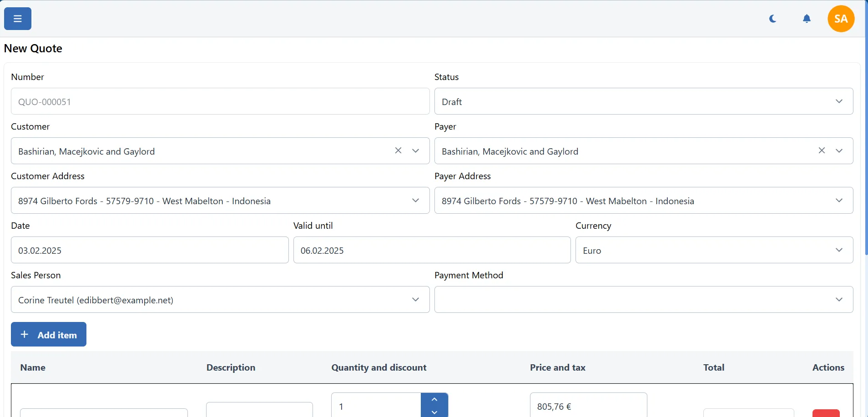The width and height of the screenshot is (868, 417).
Task: Toggle dark mode with moon icon
Action: pyautogui.click(x=772, y=19)
